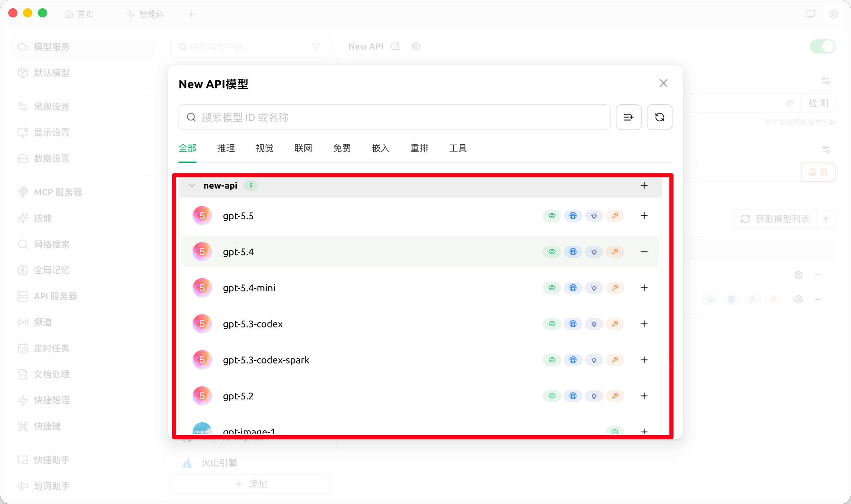The image size is (851, 504).
Task: Collapse the new-api group chevron
Action: (192, 185)
